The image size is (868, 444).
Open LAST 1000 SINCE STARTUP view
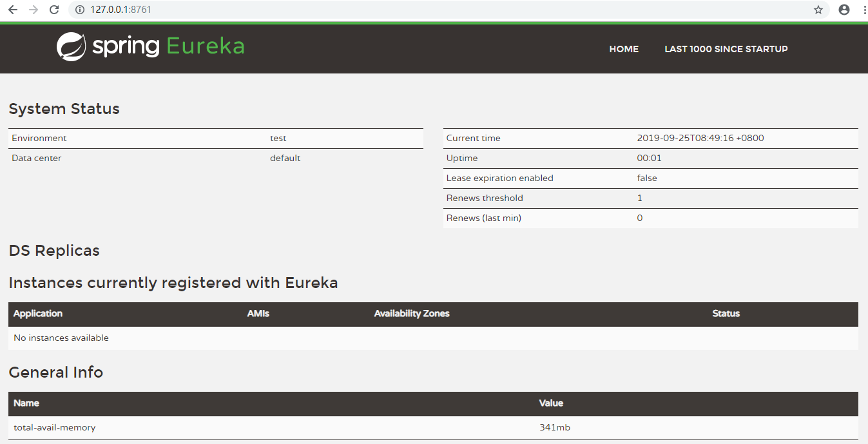pyautogui.click(x=726, y=49)
